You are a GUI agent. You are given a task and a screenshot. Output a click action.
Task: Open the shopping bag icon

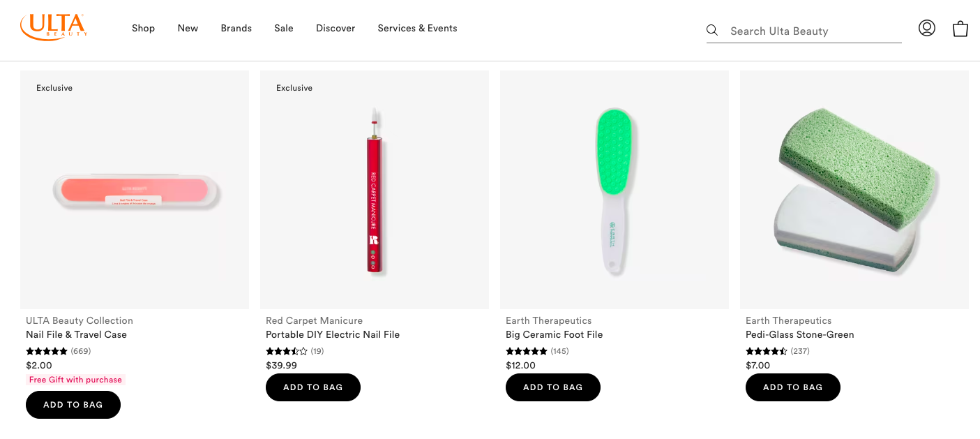pos(960,29)
